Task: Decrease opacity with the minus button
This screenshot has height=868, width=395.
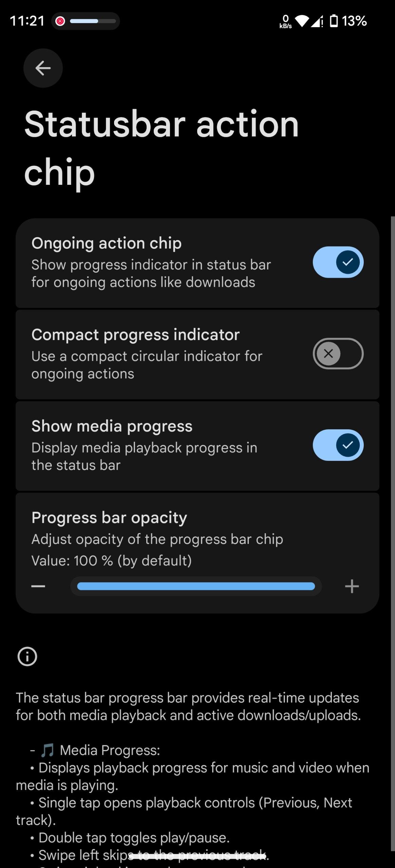Action: [38, 586]
